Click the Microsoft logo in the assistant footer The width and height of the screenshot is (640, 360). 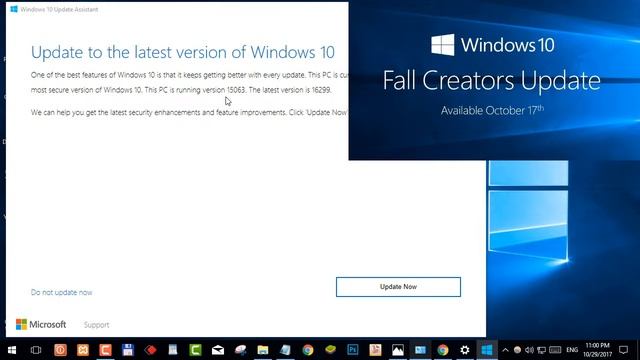41,324
